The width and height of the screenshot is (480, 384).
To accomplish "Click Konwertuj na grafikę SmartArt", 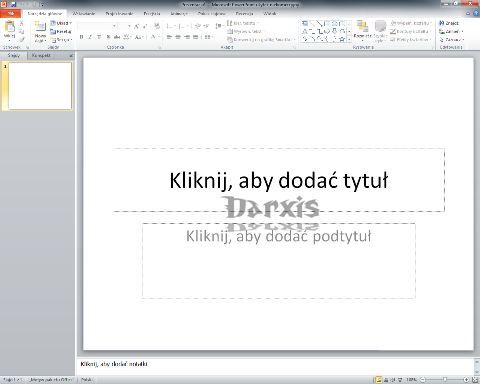I will point(261,40).
